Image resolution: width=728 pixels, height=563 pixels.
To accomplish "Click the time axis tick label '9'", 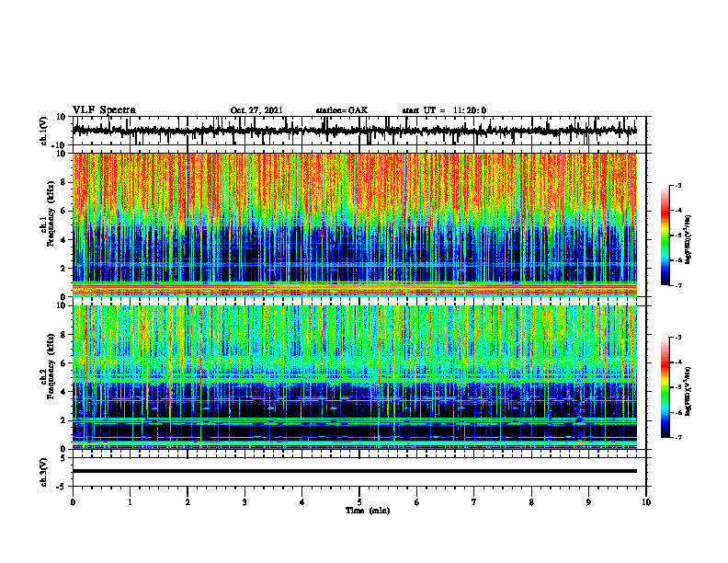I will [x=588, y=502].
